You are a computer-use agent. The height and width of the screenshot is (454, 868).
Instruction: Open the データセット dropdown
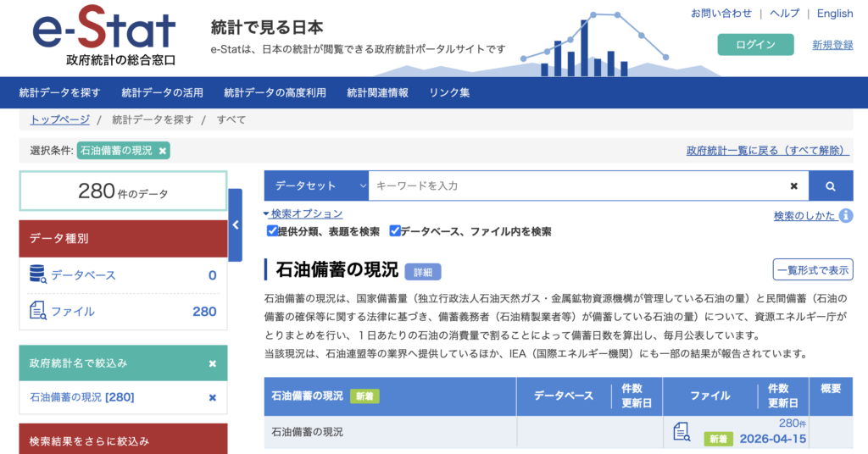[x=316, y=186]
